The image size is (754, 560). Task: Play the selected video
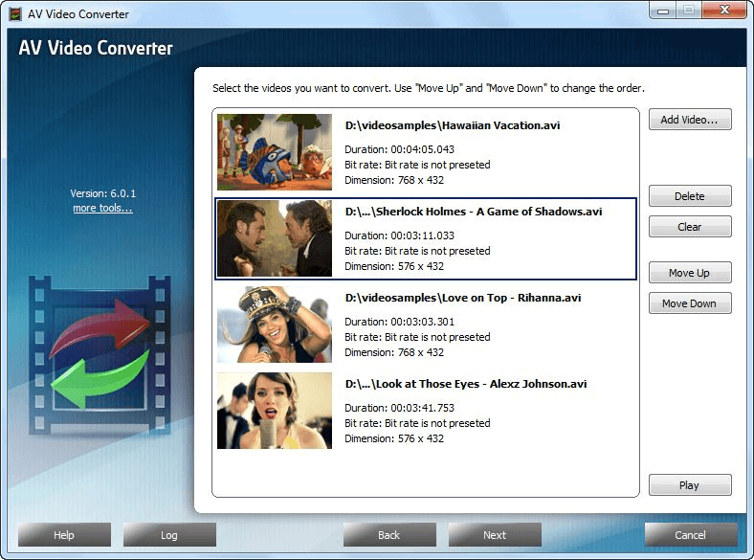click(x=690, y=485)
